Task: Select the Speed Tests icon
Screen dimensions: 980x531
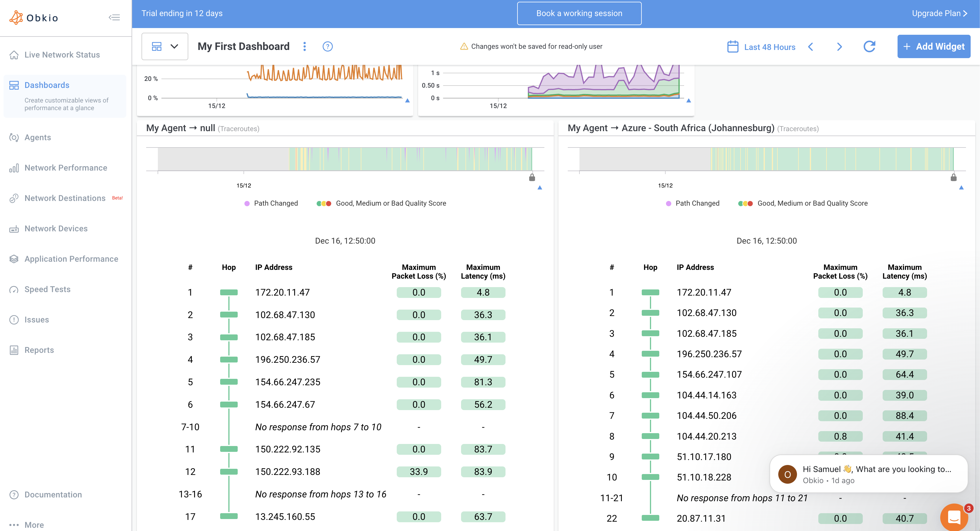Action: (14, 289)
